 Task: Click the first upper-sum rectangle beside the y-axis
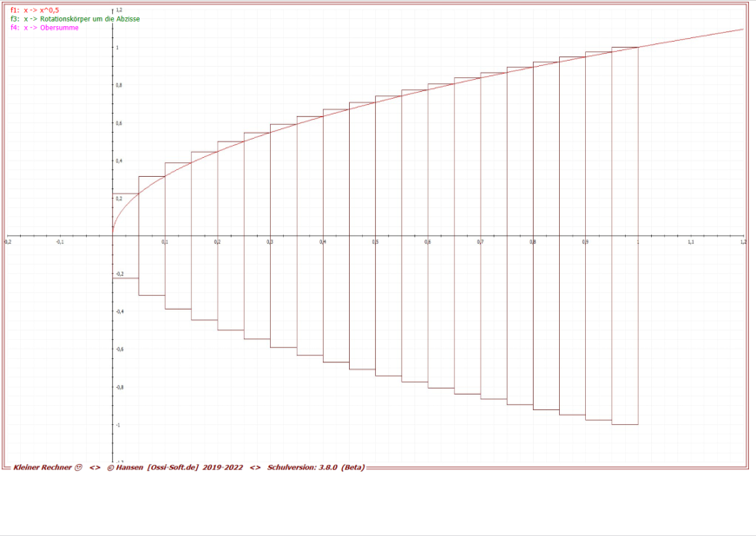pyautogui.click(x=126, y=214)
